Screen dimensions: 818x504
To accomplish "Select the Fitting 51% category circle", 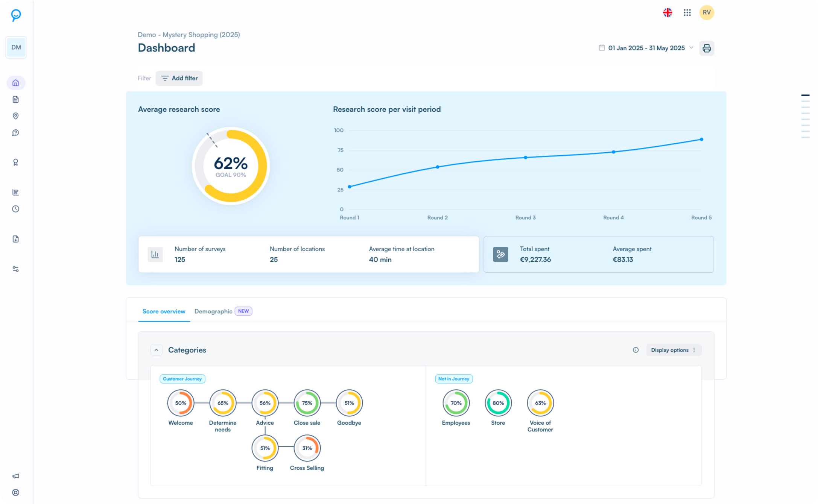I will coord(265,448).
